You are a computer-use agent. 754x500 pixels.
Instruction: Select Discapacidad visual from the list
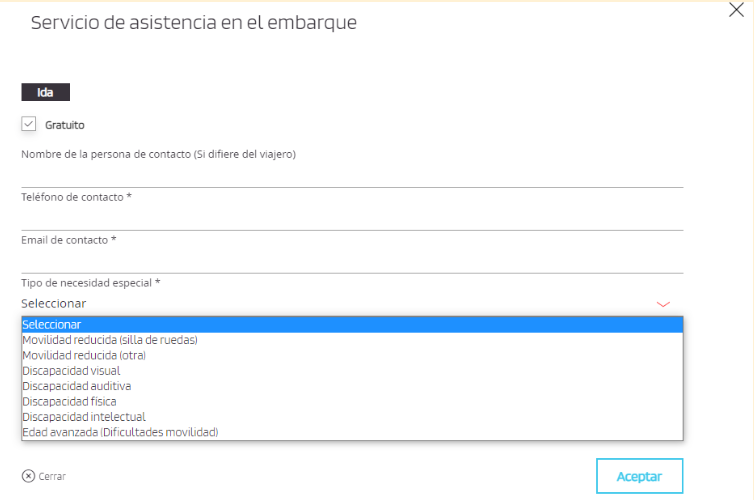(x=71, y=371)
